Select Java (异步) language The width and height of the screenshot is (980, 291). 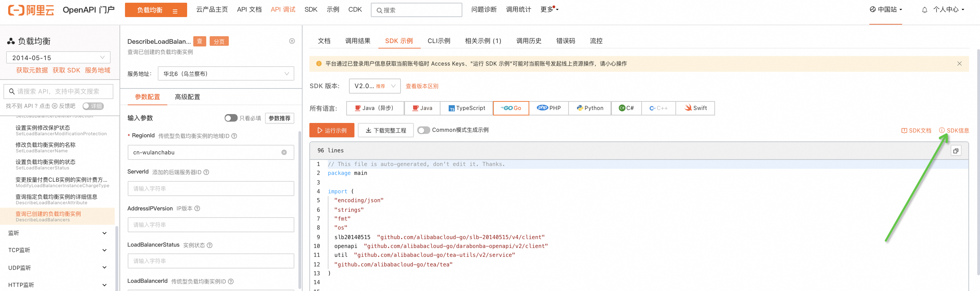point(375,108)
